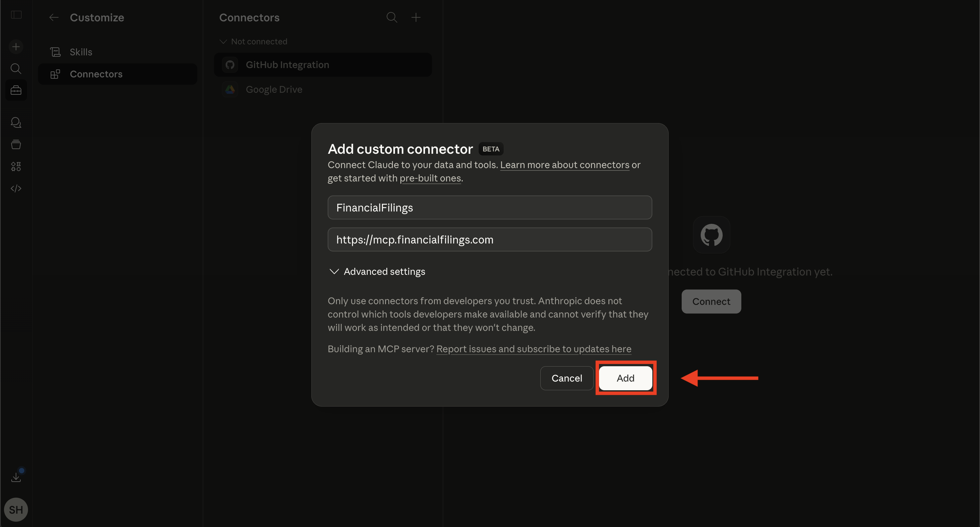The width and height of the screenshot is (980, 527).
Task: Click the GitHub logo in detail pane
Action: [711, 235]
